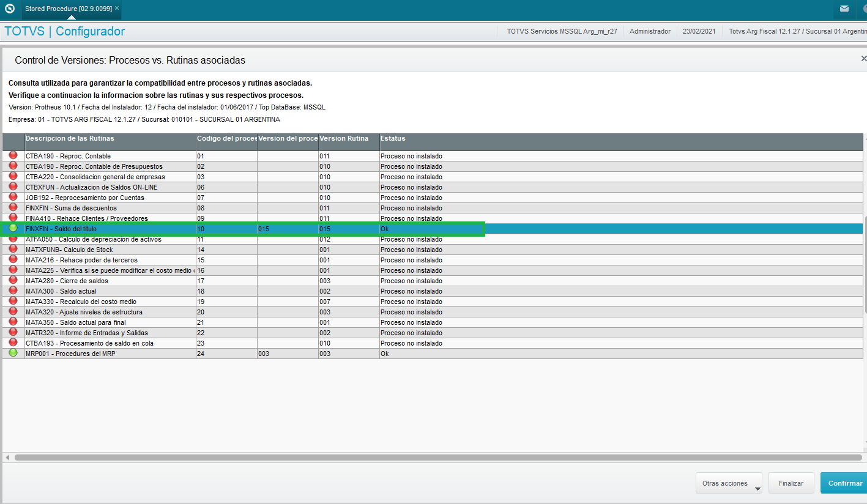867x504 pixels.
Task: Click the Codigo del proceso column header
Action: pos(226,142)
